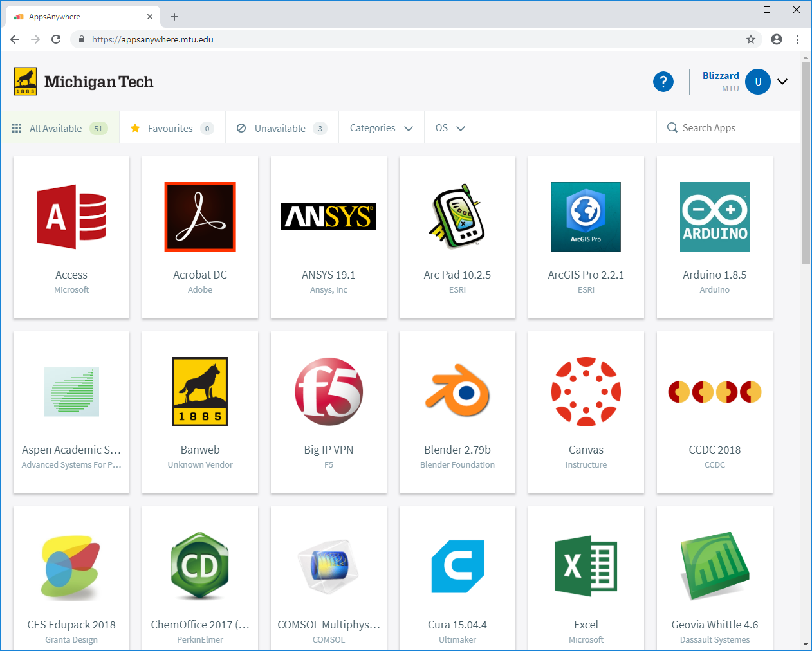Launch the Big IP VPN f5 icon
The width and height of the screenshot is (812, 651).
pos(329,392)
